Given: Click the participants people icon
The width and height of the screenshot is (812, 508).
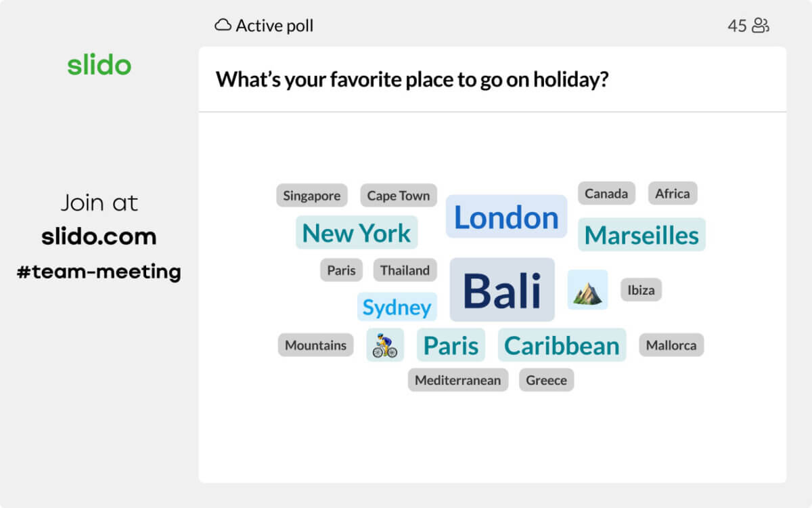Looking at the screenshot, I should [x=761, y=26].
